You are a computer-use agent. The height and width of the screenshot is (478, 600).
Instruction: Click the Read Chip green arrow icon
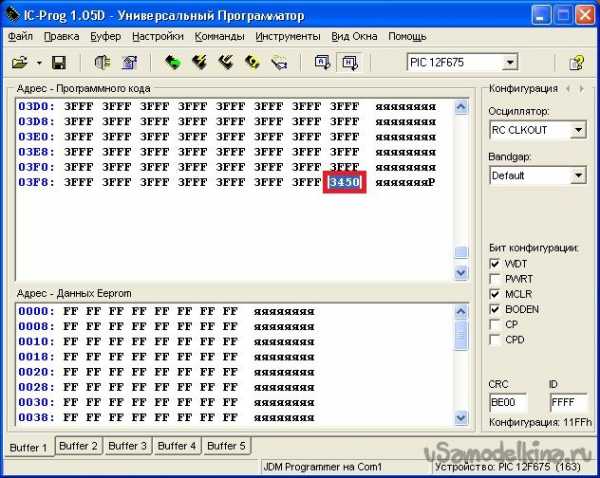[174, 62]
